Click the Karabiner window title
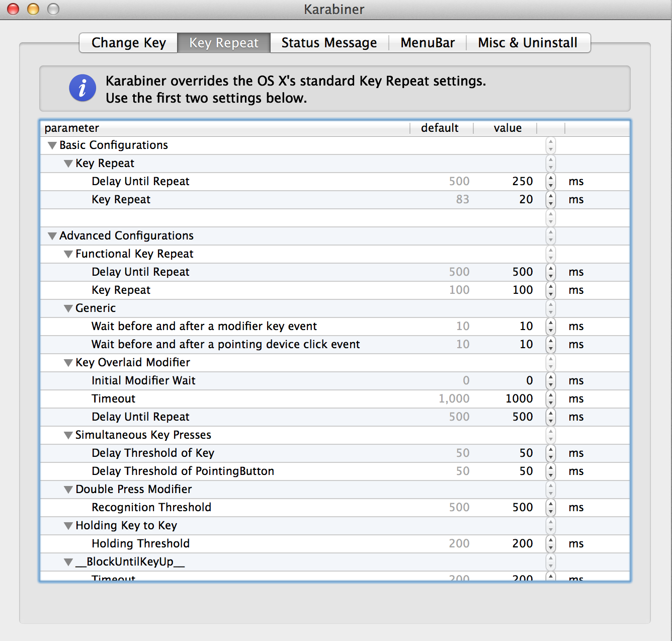The width and height of the screenshot is (672, 641). coord(334,10)
